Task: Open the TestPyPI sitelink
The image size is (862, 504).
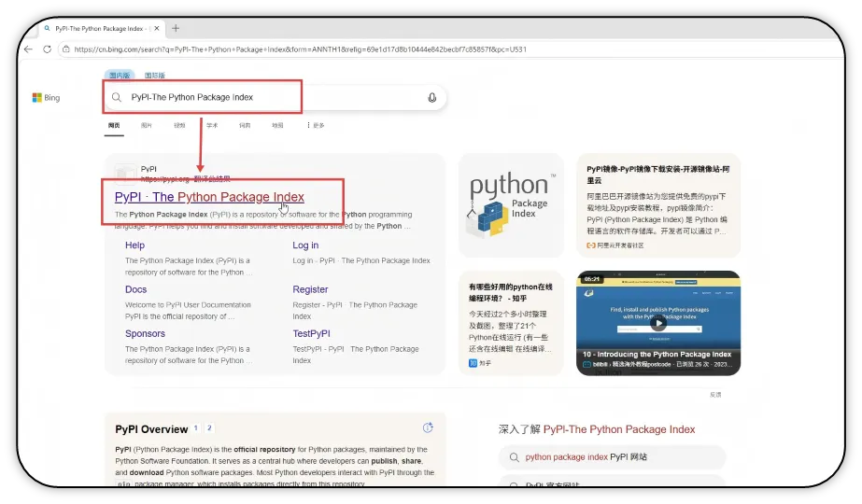Action: coord(311,333)
